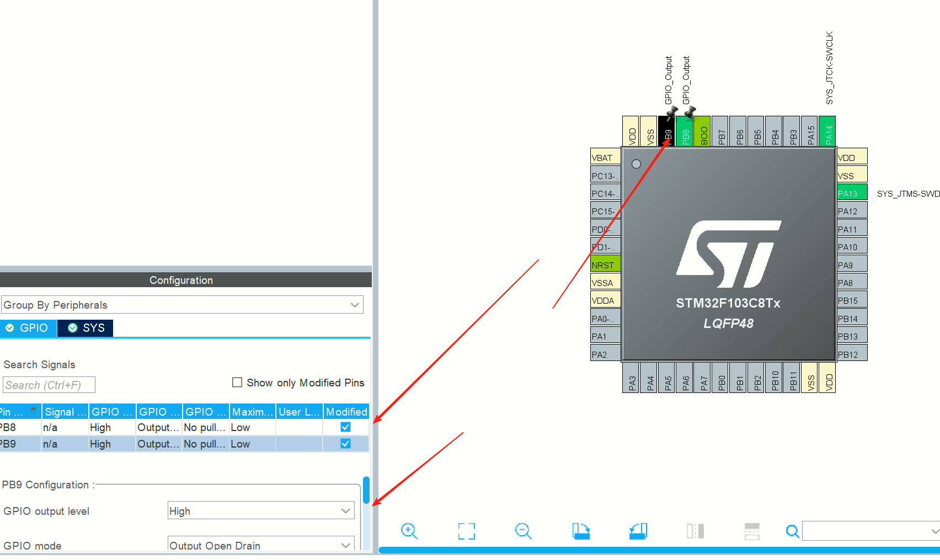
Task: Sort by the Signal column header
Action: coord(65,412)
